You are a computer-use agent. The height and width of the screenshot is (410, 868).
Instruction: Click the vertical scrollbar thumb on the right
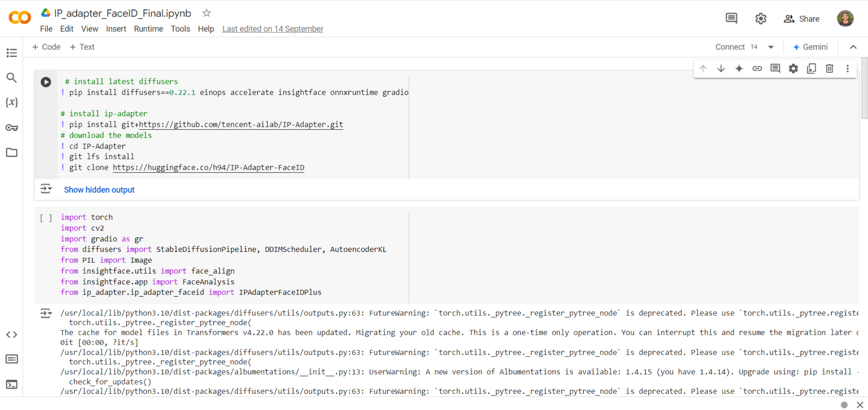pyautogui.click(x=864, y=89)
